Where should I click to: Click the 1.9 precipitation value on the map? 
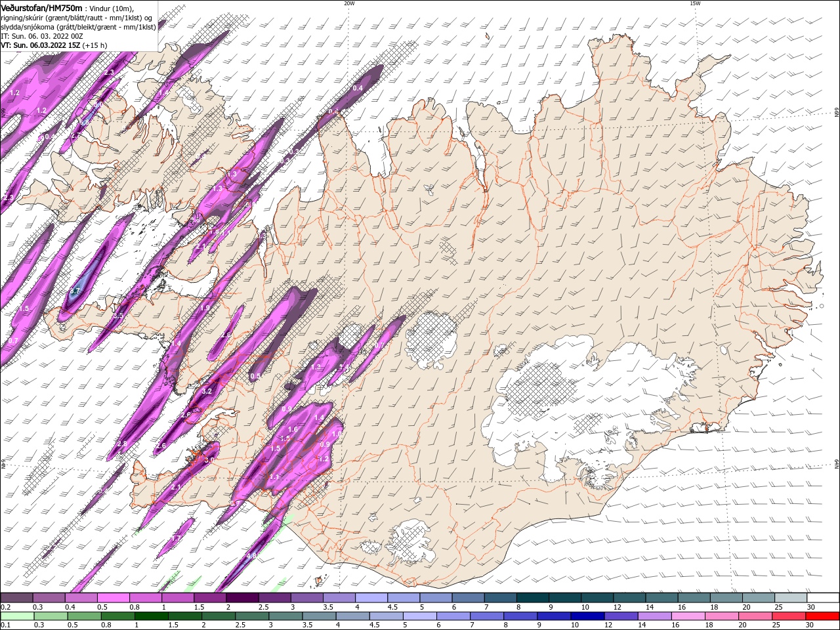[205, 308]
